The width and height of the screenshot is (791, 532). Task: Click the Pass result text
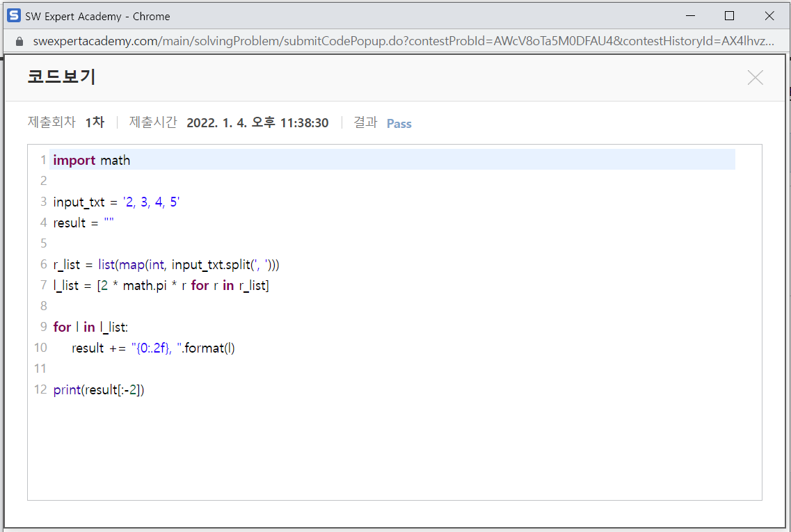[x=399, y=124]
